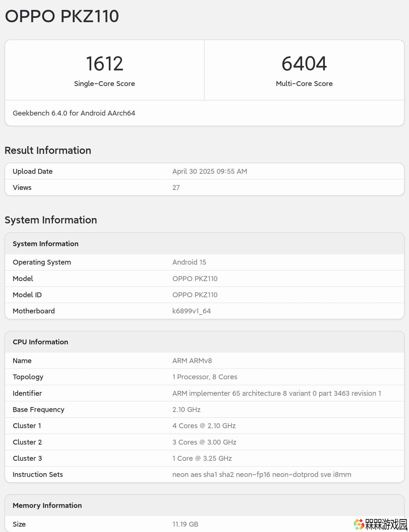Click Geekbench 6.4.0 for Android AArch64 text
The width and height of the screenshot is (409, 532).
[x=74, y=113]
